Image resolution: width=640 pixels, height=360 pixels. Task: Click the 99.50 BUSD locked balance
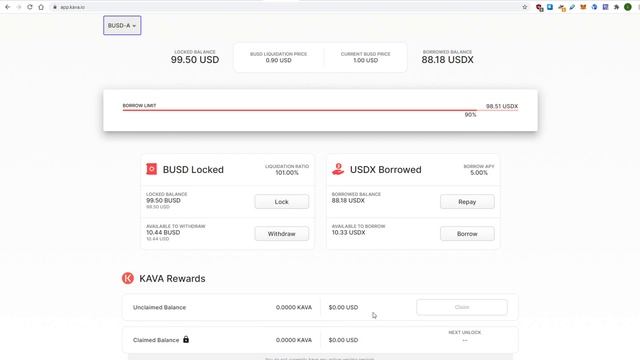[163, 200]
